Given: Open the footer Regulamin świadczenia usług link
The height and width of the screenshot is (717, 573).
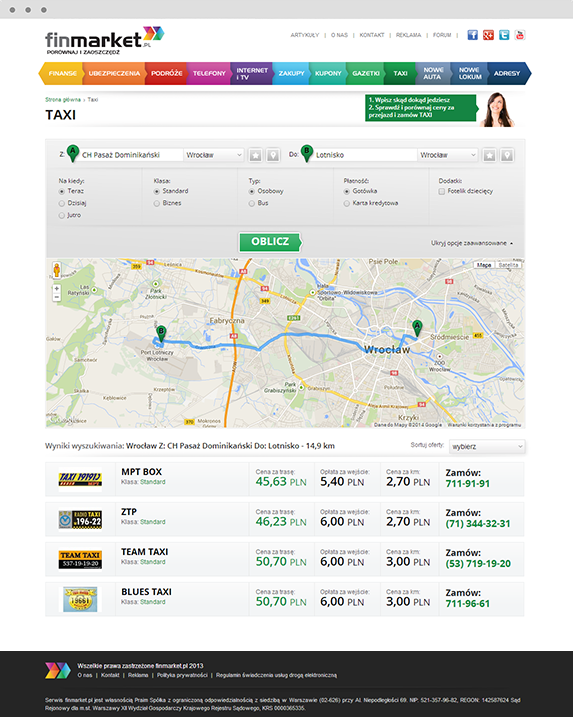Looking at the screenshot, I should [276, 675].
